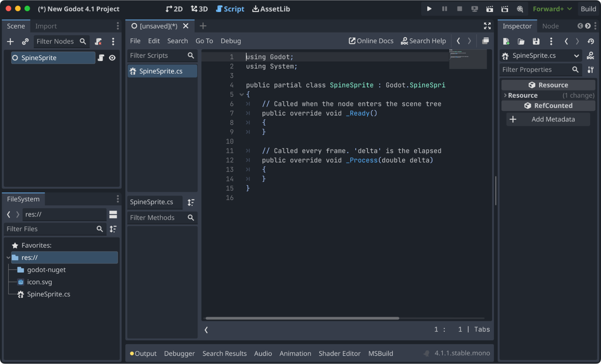Switch to the Node tab
This screenshot has height=364, width=601.
pos(550,26)
